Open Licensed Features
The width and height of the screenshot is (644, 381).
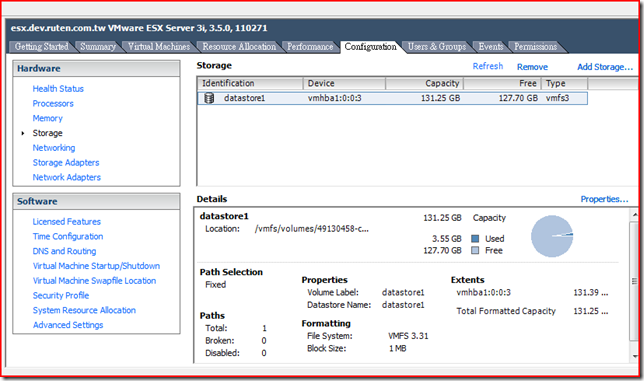(67, 222)
